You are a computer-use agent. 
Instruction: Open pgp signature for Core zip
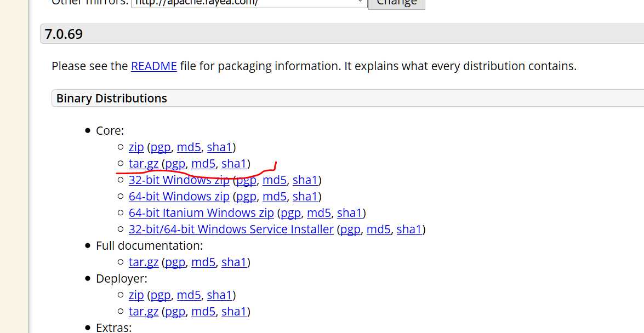(x=161, y=147)
